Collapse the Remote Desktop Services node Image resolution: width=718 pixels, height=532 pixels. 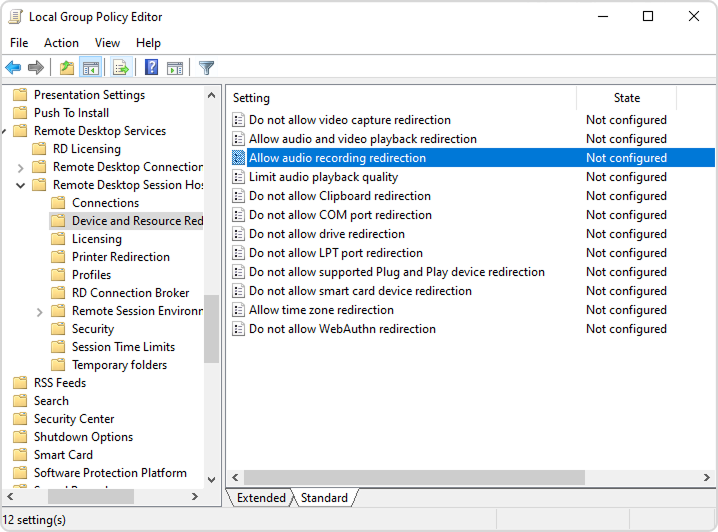coord(4,132)
